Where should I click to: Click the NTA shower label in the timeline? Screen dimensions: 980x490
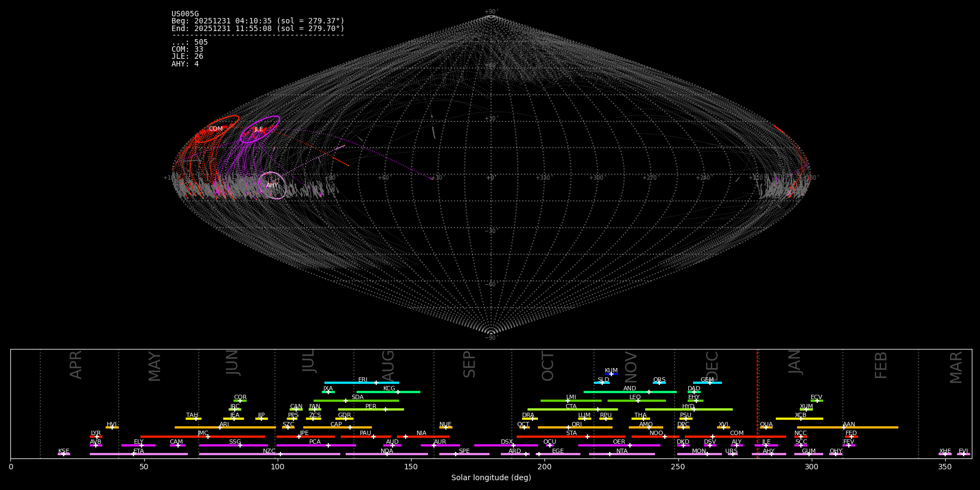pyautogui.click(x=622, y=451)
